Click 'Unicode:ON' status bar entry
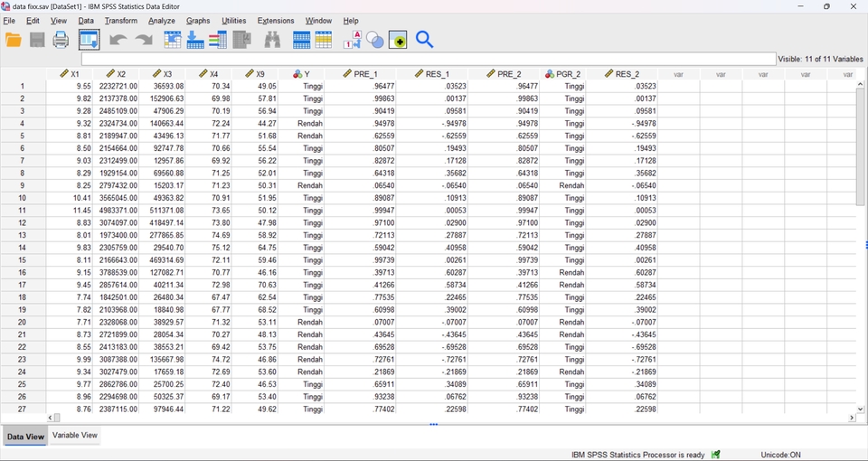868x461 pixels. 780,455
